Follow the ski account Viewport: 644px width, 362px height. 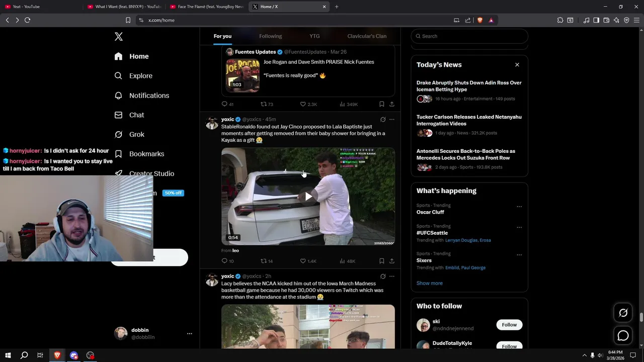point(509,325)
